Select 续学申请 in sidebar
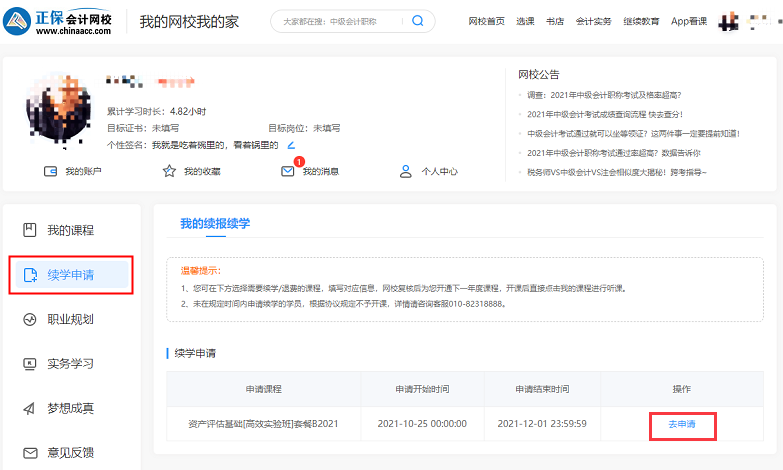 click(71, 275)
